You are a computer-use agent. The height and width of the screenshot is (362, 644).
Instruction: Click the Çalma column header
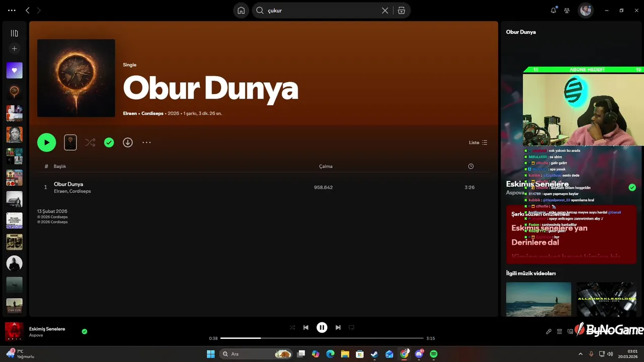[x=326, y=166]
